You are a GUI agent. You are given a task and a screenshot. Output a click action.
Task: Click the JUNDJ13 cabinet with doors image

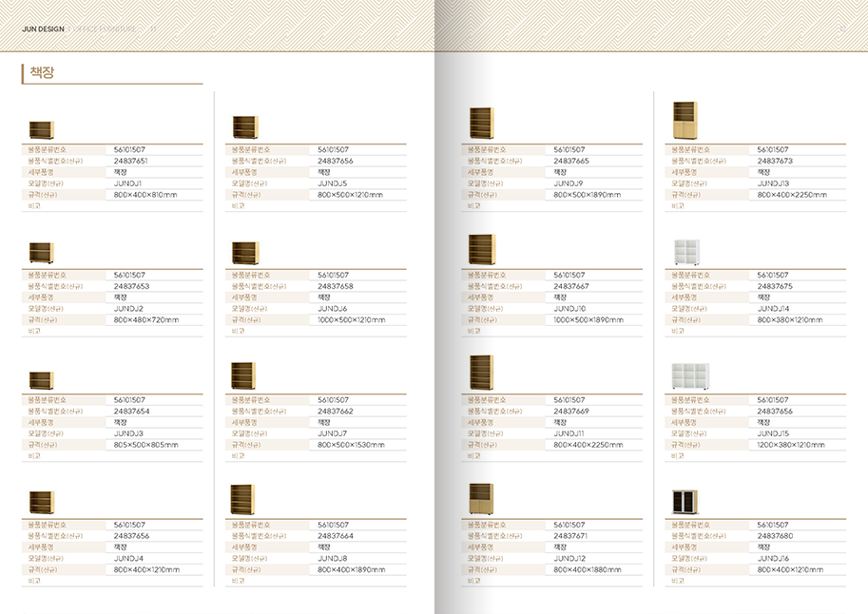(685, 121)
